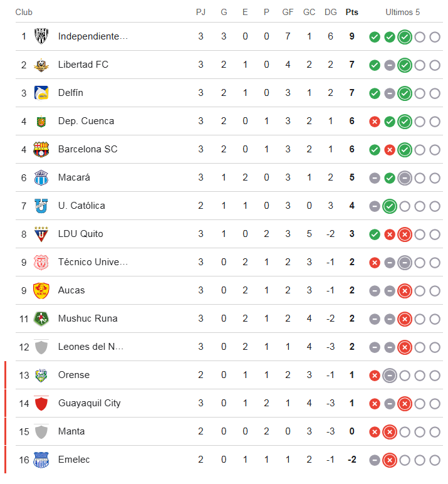Click the LDU Quito crest icon
The image size is (448, 484).
tap(41, 234)
